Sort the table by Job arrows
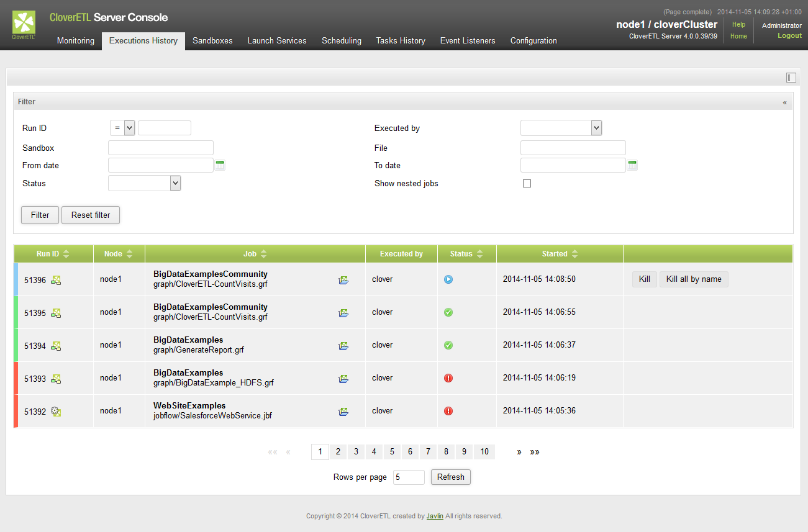Image resolution: width=808 pixels, height=532 pixels. pos(263,254)
